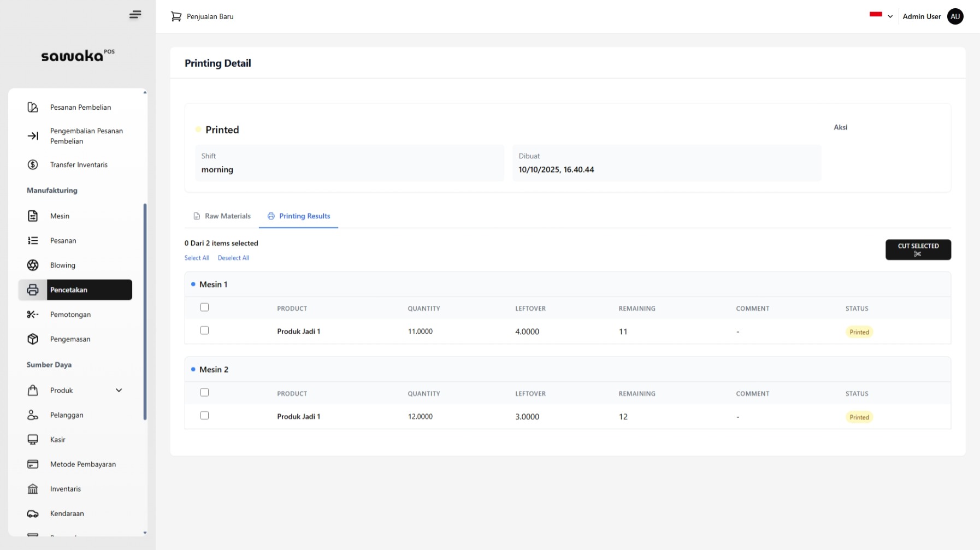This screenshot has width=980, height=550.
Task: Select the Blowing manufacturing icon
Action: (x=33, y=265)
